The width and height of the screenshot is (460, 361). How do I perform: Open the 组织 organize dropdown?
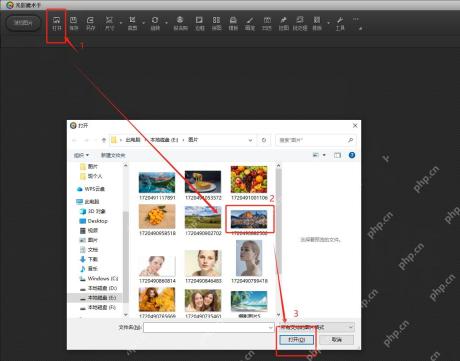(82, 155)
